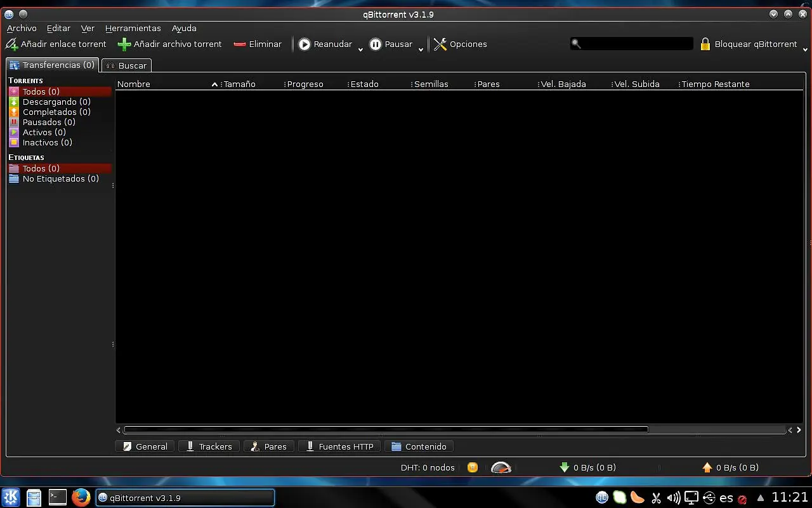Launch the terminal from the taskbar
Viewport: 812px width, 508px height.
(58, 497)
